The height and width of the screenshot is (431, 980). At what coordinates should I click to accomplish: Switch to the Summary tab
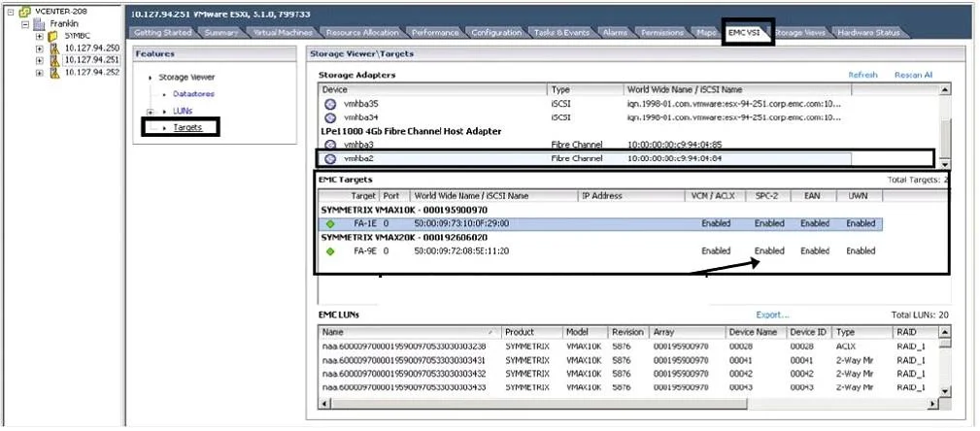point(221,32)
